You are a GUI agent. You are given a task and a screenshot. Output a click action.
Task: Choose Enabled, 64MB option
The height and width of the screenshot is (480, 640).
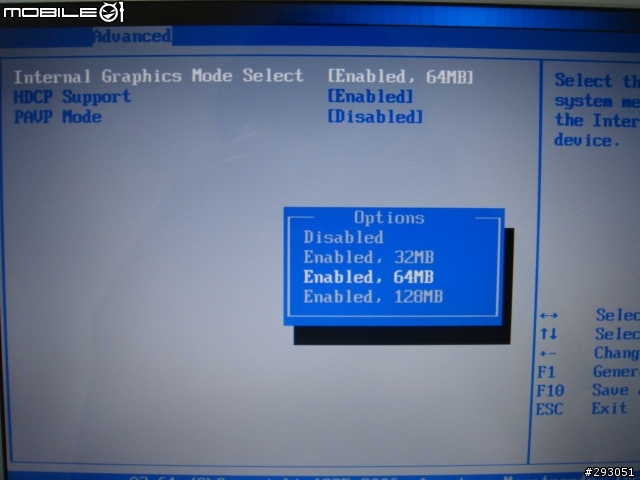(368, 277)
